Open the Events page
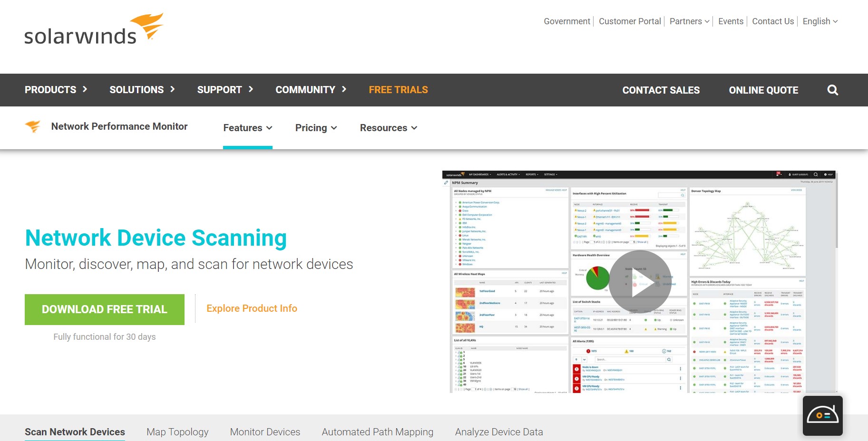 pyautogui.click(x=731, y=21)
